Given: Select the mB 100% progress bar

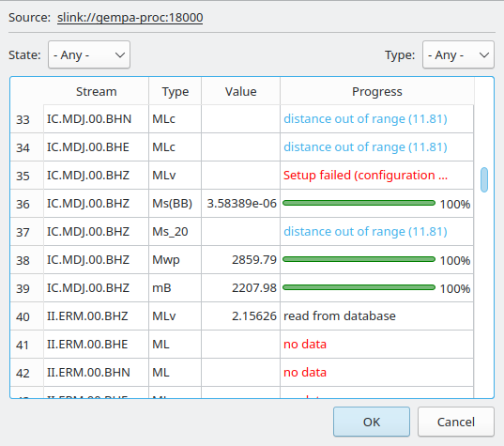Looking at the screenshot, I should pyautogui.click(x=359, y=287).
